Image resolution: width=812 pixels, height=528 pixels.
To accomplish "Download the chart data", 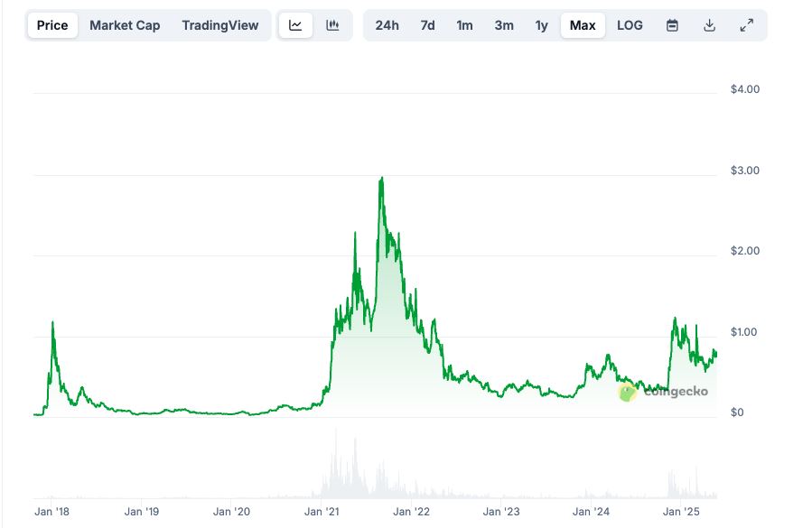I will pos(709,25).
